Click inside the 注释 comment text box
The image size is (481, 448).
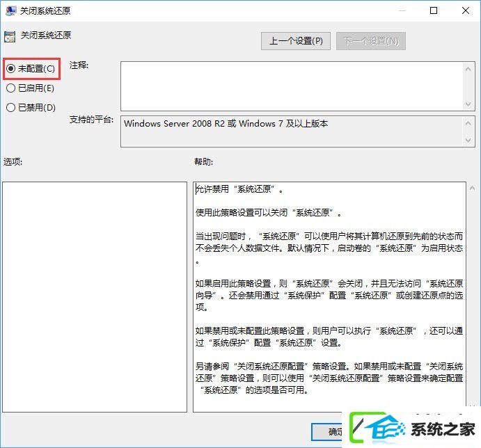pos(292,86)
